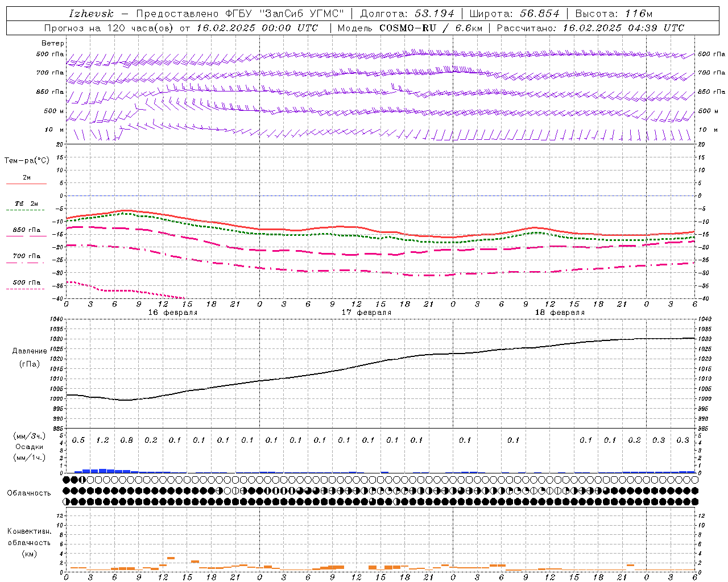Click the 0.8 precipitation value
This screenshot has height=582, width=728.
click(x=127, y=440)
